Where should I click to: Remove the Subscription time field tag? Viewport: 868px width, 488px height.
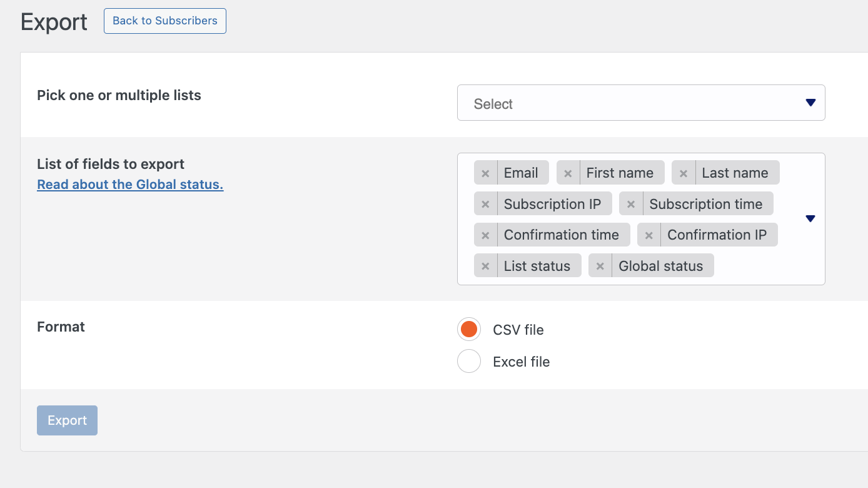[x=631, y=204]
